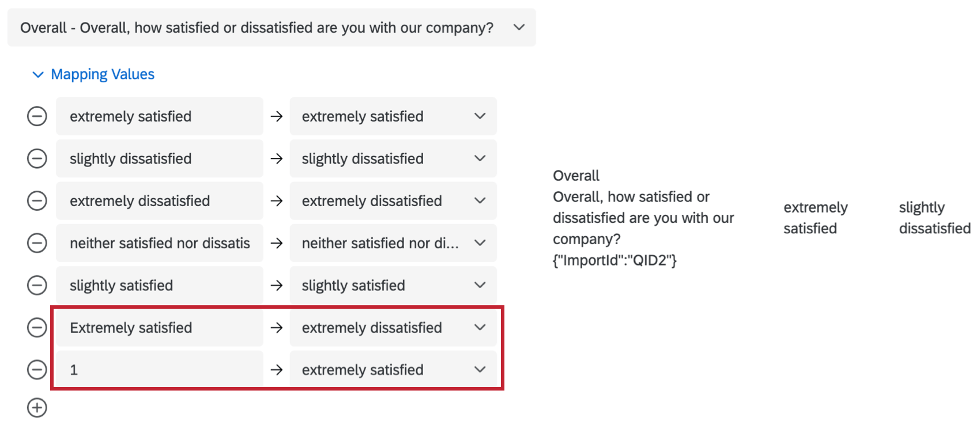Remove the 'slightly dissatisfied' mapping row

(x=37, y=158)
